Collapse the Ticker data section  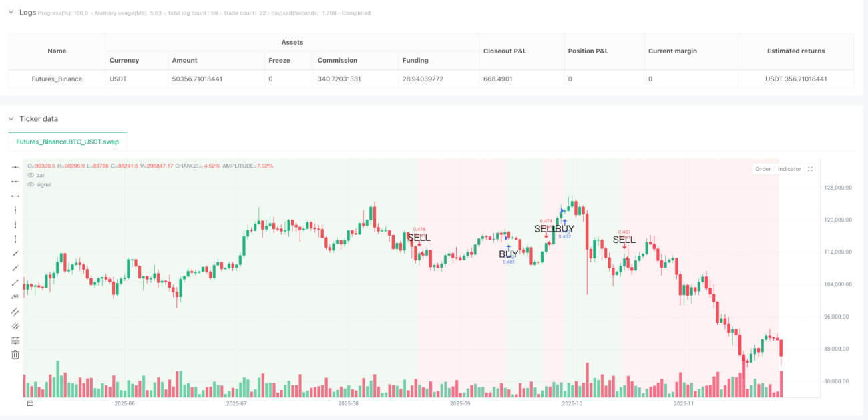[11, 118]
